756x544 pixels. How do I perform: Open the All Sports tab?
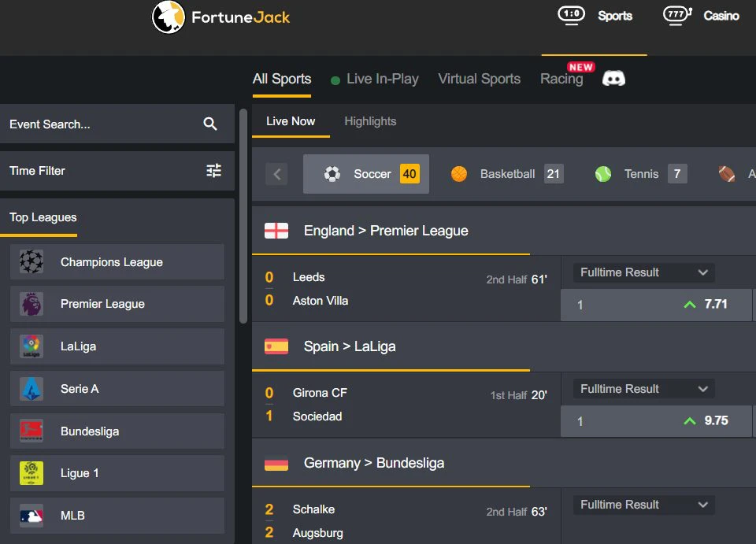282,79
